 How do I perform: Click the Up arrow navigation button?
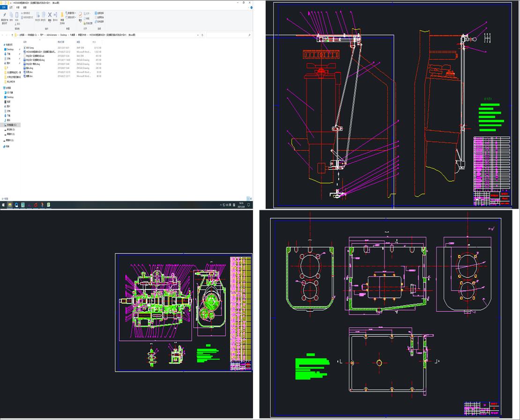(x=12, y=35)
